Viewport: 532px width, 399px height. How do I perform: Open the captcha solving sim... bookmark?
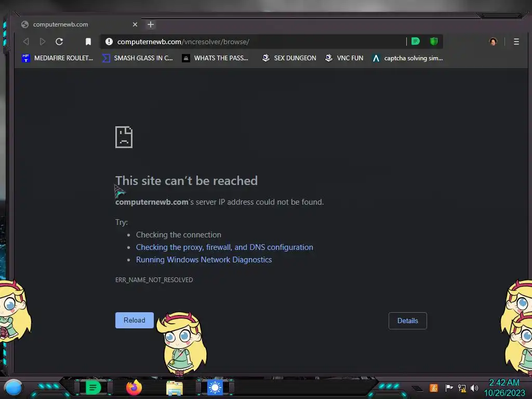pyautogui.click(x=407, y=58)
